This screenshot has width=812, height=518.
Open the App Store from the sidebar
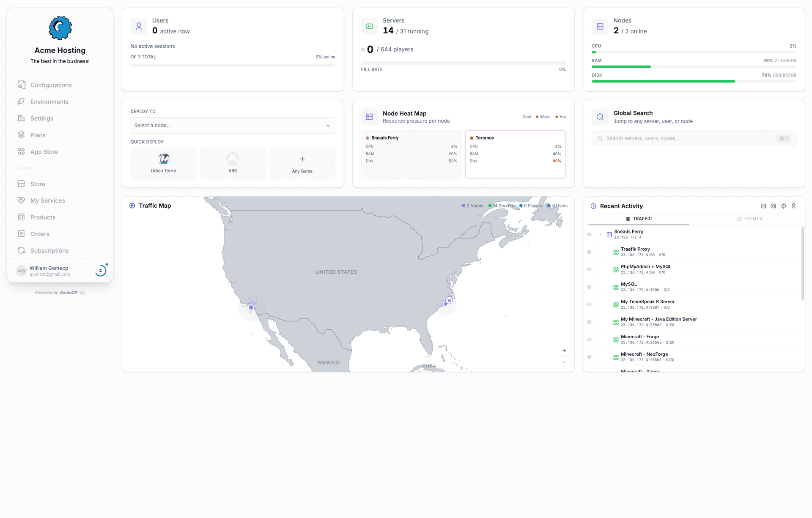(x=44, y=152)
